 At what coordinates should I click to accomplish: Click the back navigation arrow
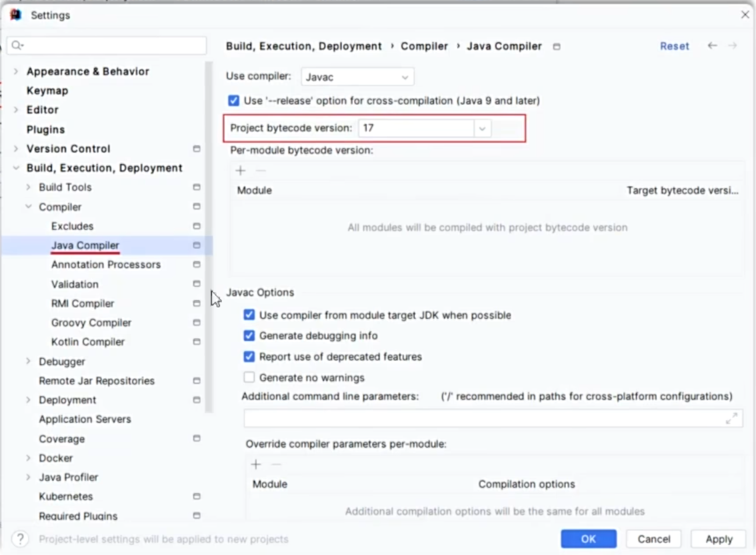713,45
